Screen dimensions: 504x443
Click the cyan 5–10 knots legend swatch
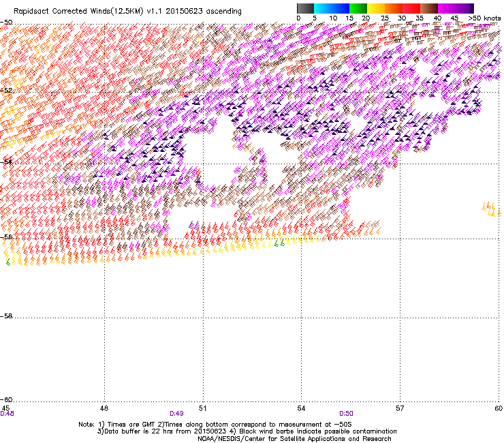323,8
